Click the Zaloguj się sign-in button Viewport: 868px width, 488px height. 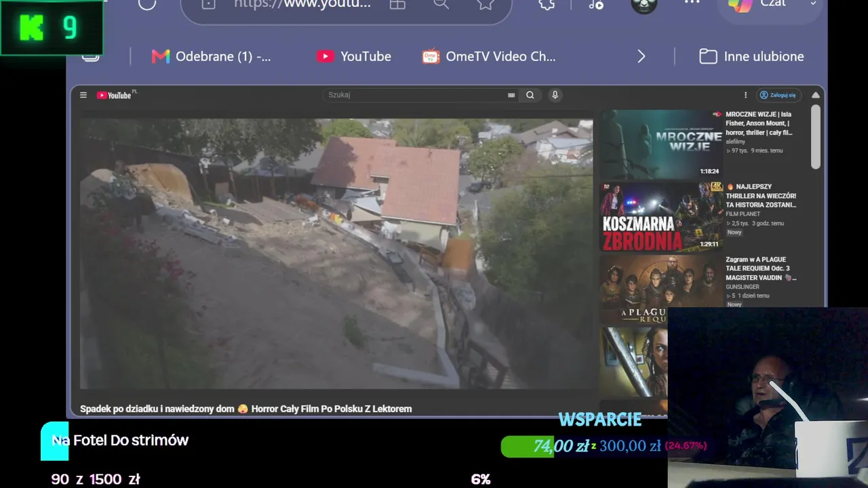[x=778, y=96]
